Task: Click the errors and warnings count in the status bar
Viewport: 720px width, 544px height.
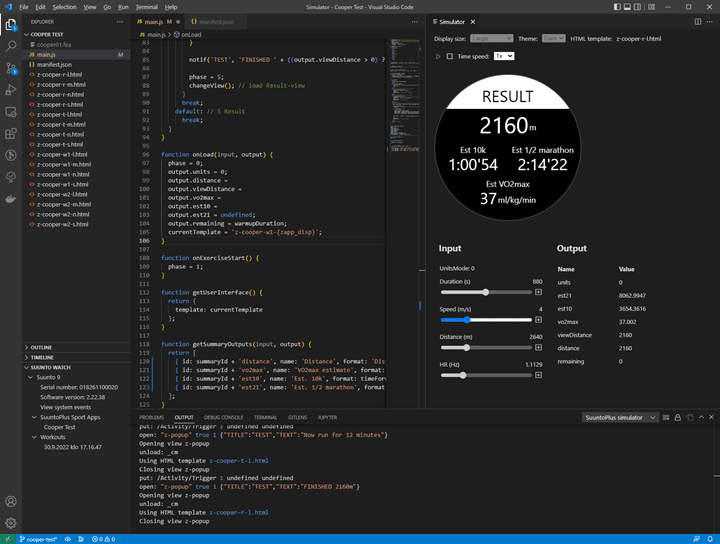Action: coord(103,539)
